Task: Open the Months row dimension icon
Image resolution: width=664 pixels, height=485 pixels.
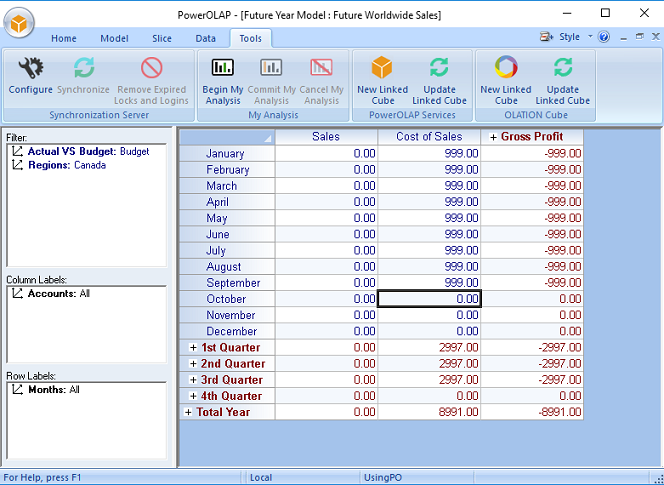Action: point(17,390)
